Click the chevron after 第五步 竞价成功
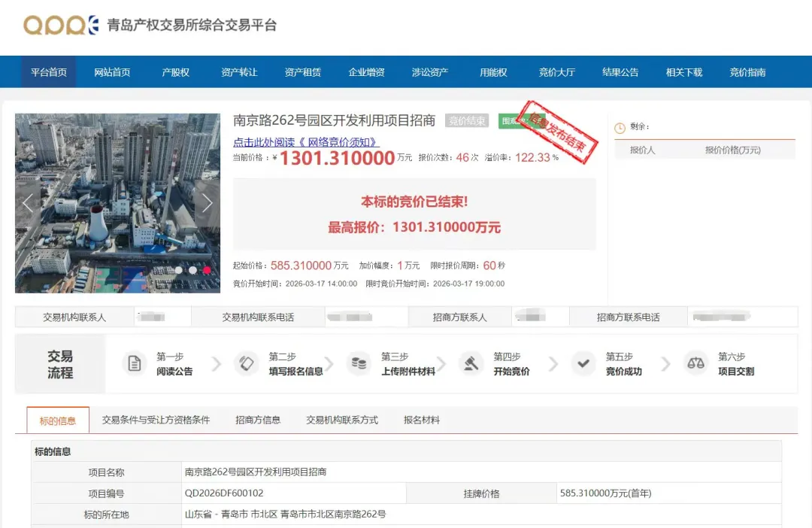812x528 pixels. (x=666, y=364)
